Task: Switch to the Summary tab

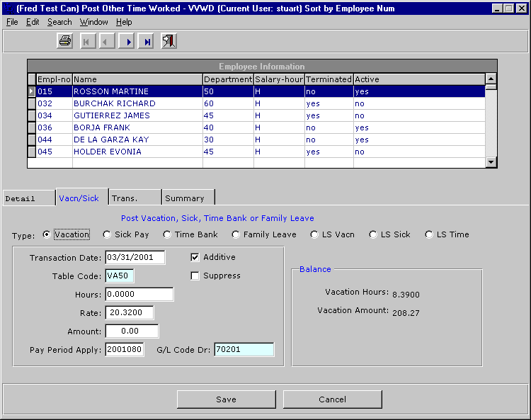Action: point(188,198)
